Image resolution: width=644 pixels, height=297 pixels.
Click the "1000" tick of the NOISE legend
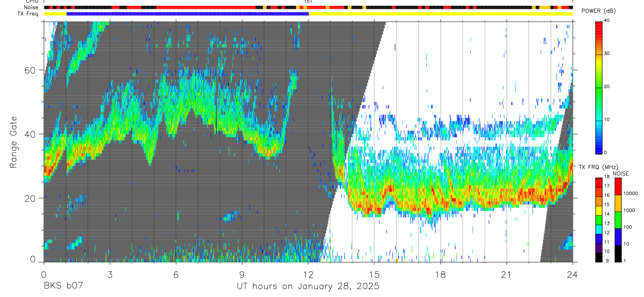click(629, 211)
